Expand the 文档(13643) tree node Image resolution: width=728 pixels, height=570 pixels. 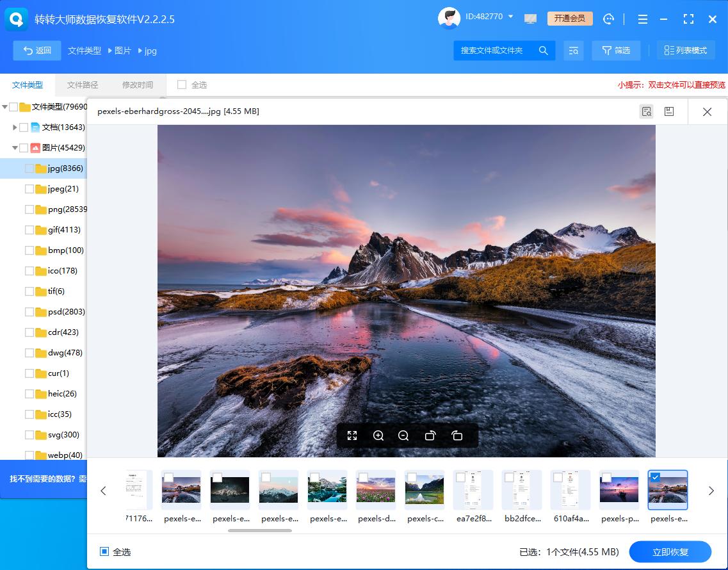(14, 127)
